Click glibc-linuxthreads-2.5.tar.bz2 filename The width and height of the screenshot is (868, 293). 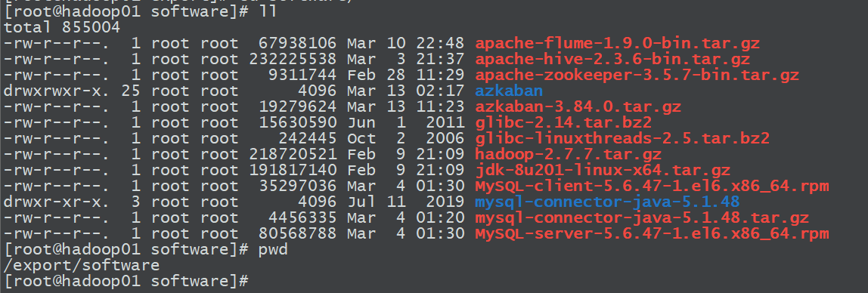tap(622, 138)
